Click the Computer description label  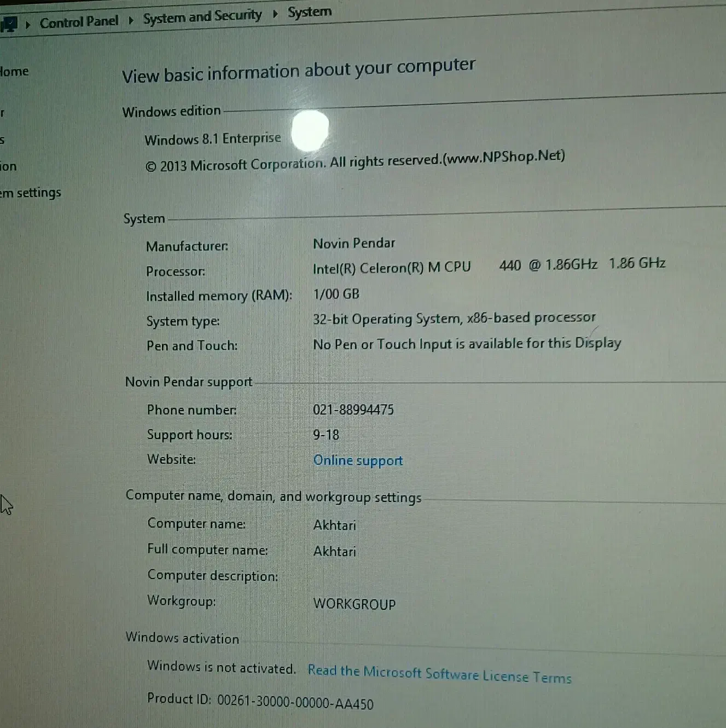(212, 576)
